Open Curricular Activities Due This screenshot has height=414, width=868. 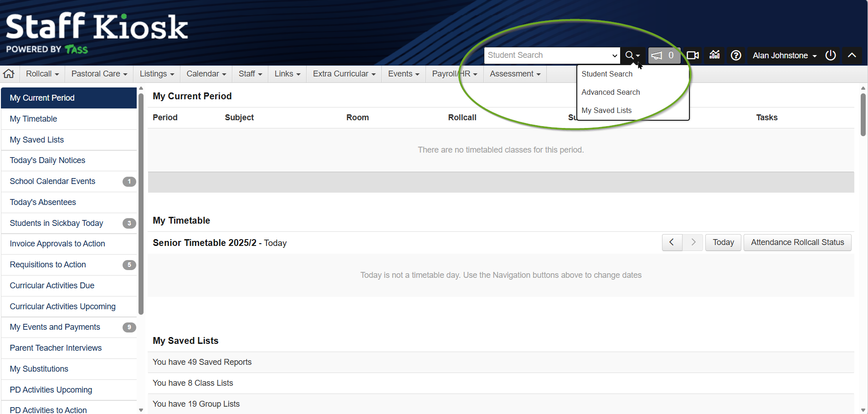tap(69, 286)
